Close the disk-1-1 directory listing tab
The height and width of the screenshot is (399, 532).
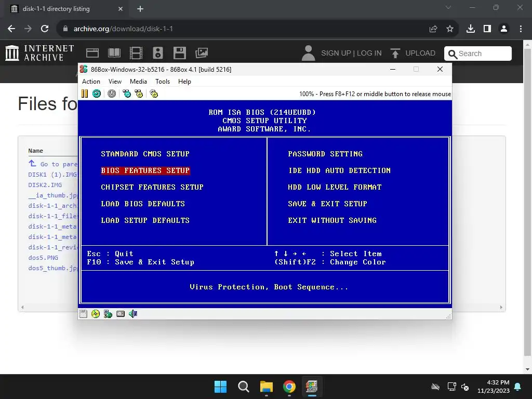pos(121,9)
